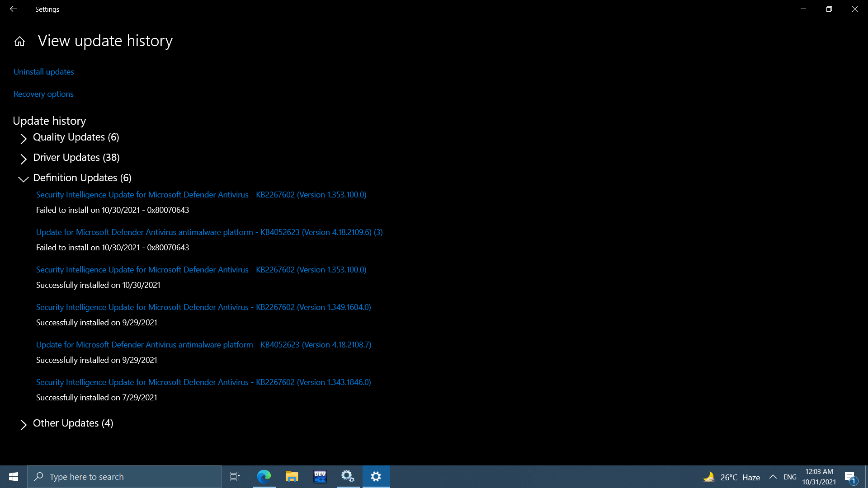868x488 pixels.
Task: Open successfully installed KB2267602 1.353.100.0 link
Action: click(201, 270)
